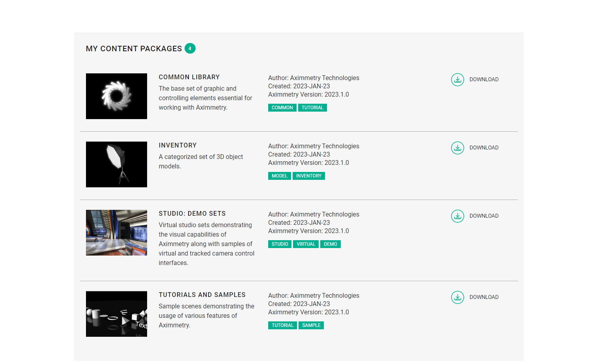Click Aximmetry Version line in Studio row

pos(308,231)
